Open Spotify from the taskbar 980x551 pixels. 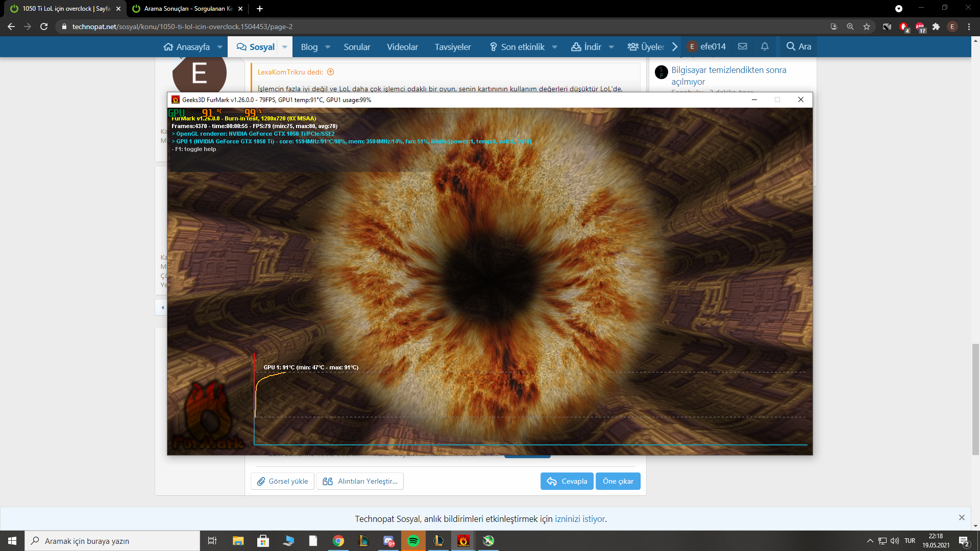point(413,541)
